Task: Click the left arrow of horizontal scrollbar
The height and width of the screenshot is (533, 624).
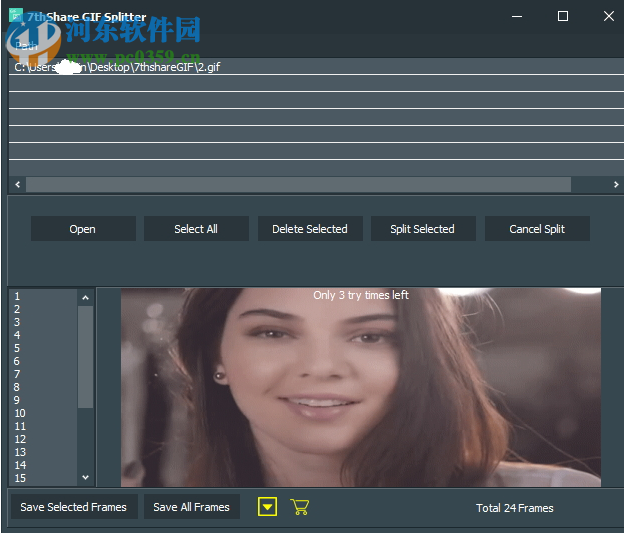Action: [x=18, y=184]
